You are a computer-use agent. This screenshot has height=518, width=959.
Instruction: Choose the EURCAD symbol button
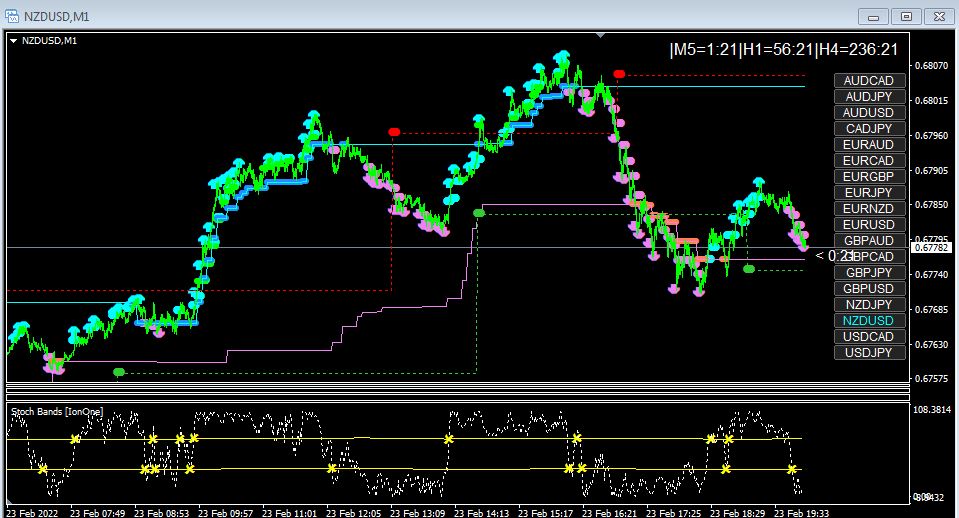[x=869, y=160]
